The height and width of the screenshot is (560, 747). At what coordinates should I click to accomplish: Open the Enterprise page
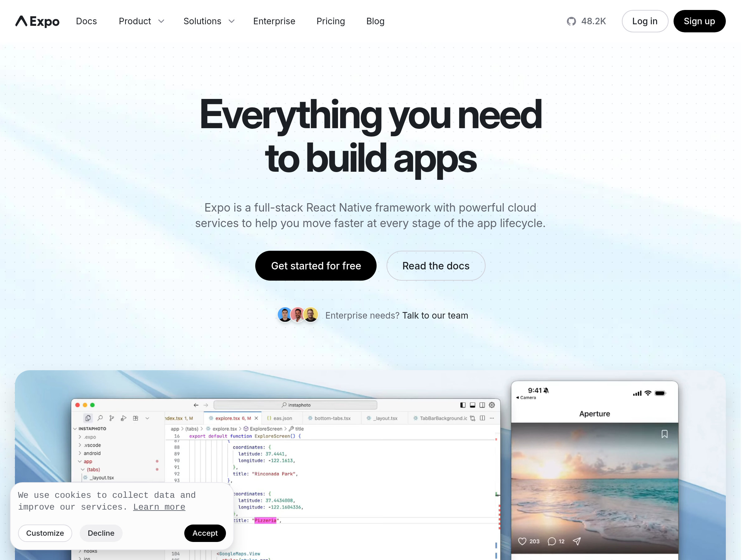coord(274,21)
